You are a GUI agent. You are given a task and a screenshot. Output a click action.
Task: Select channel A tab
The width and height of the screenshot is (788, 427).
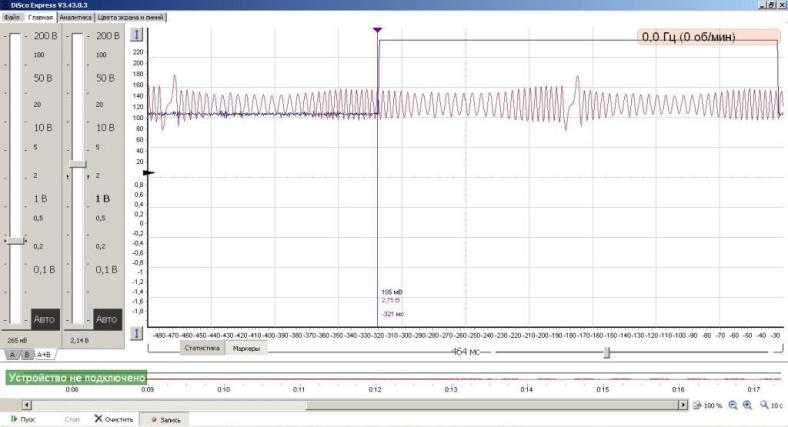point(12,354)
